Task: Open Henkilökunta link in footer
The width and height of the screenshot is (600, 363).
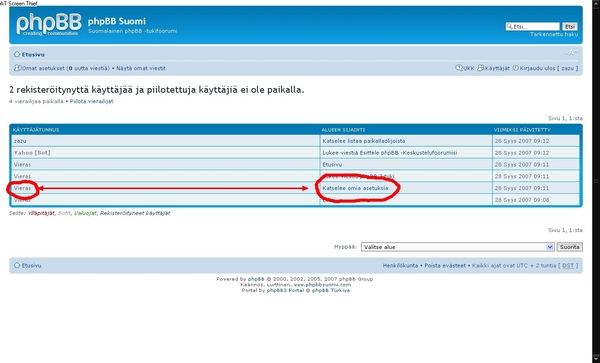Action: click(x=400, y=265)
